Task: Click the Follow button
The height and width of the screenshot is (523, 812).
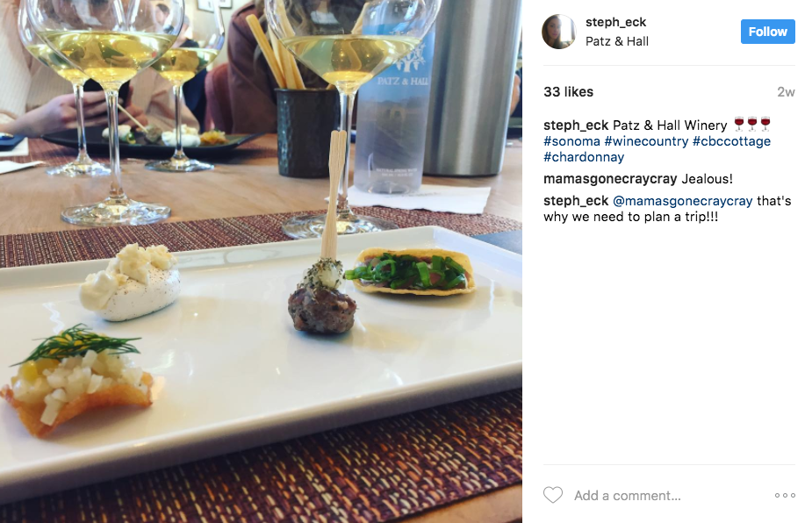Action: [767, 32]
